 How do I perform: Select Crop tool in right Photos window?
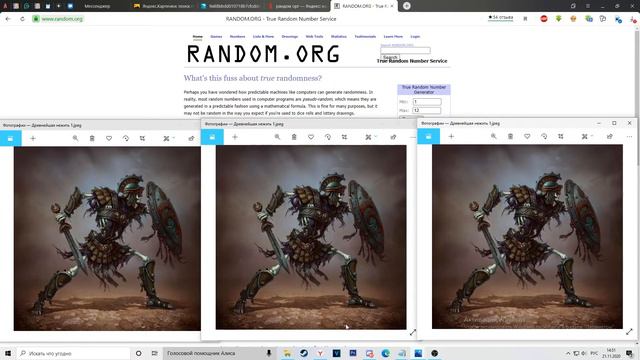561,136
